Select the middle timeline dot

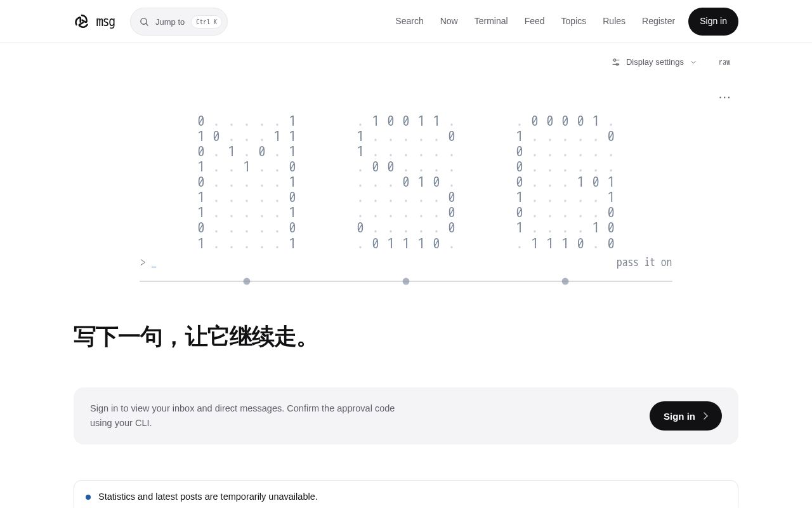point(406,281)
